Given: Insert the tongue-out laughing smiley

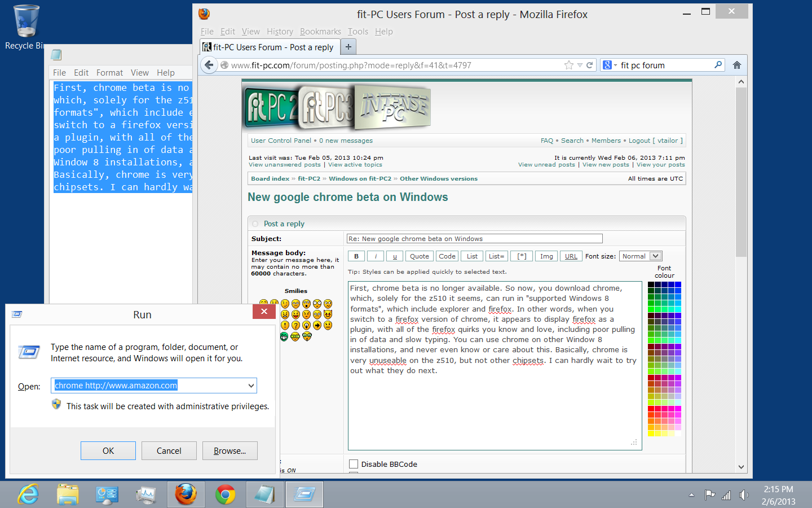Looking at the screenshot, I should (x=295, y=314).
